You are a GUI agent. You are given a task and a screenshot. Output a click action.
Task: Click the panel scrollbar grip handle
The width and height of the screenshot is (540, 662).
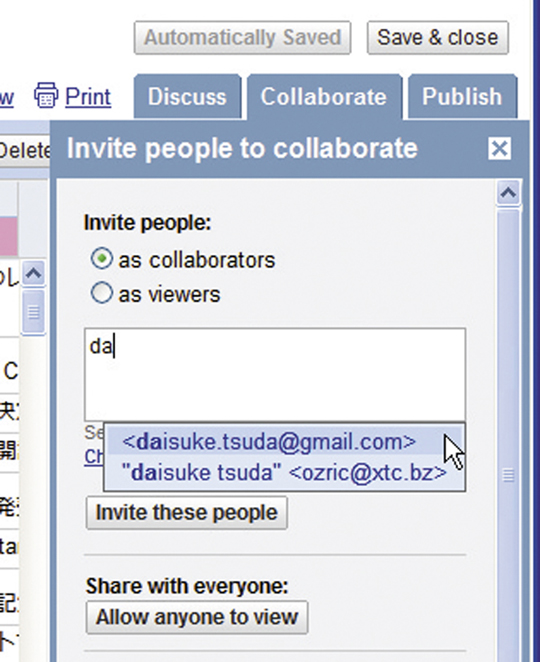[508, 475]
